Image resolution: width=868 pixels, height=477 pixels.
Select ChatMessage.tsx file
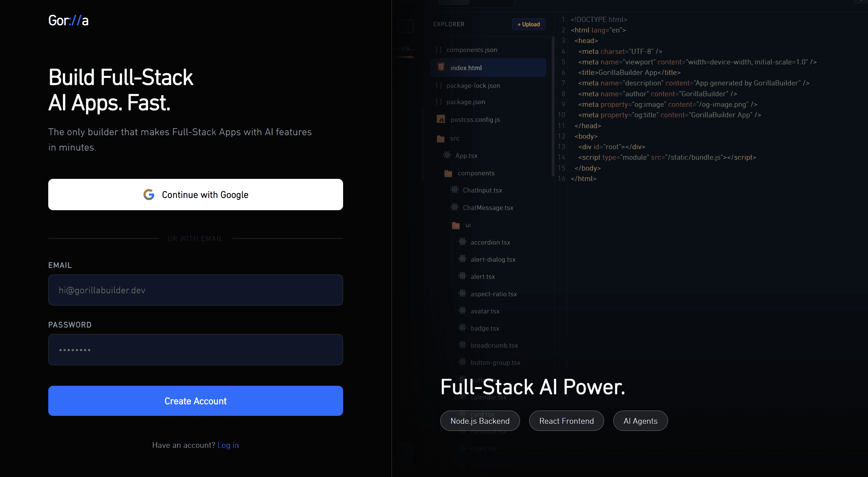[x=488, y=208]
